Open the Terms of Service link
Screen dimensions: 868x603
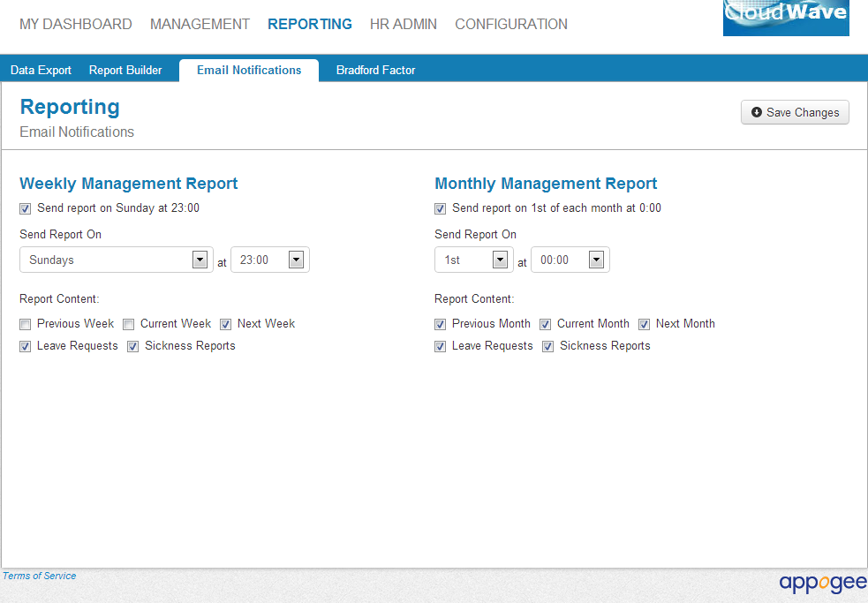point(39,576)
